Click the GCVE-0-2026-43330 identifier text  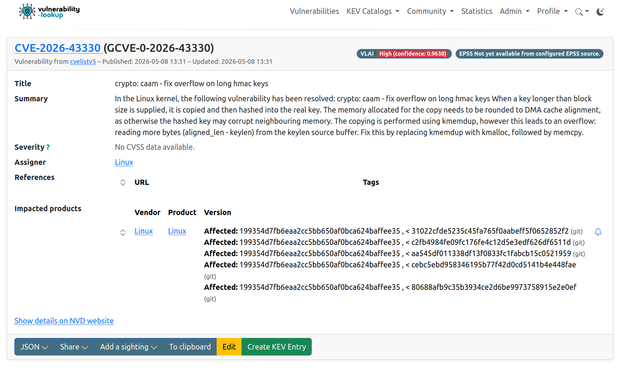click(159, 48)
